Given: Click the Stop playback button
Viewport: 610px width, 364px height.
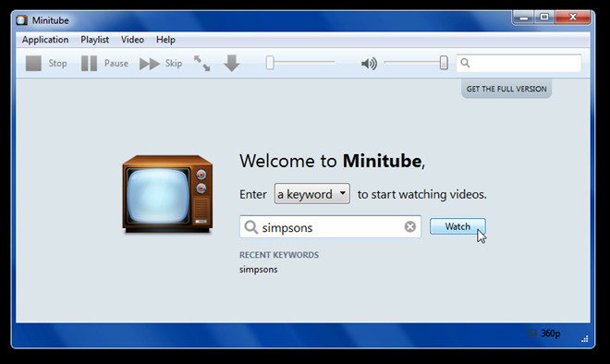Looking at the screenshot, I should pyautogui.click(x=46, y=64).
